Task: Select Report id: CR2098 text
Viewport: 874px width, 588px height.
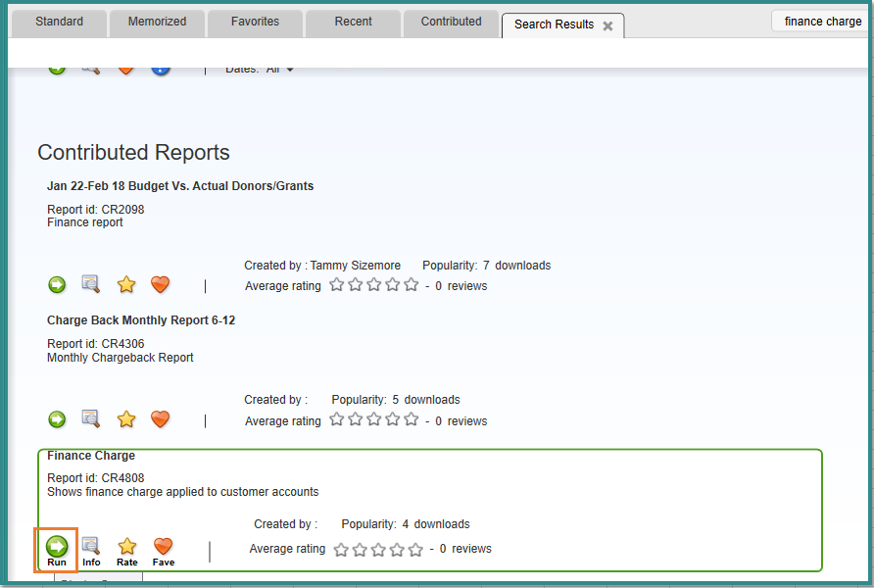Action: (x=95, y=210)
